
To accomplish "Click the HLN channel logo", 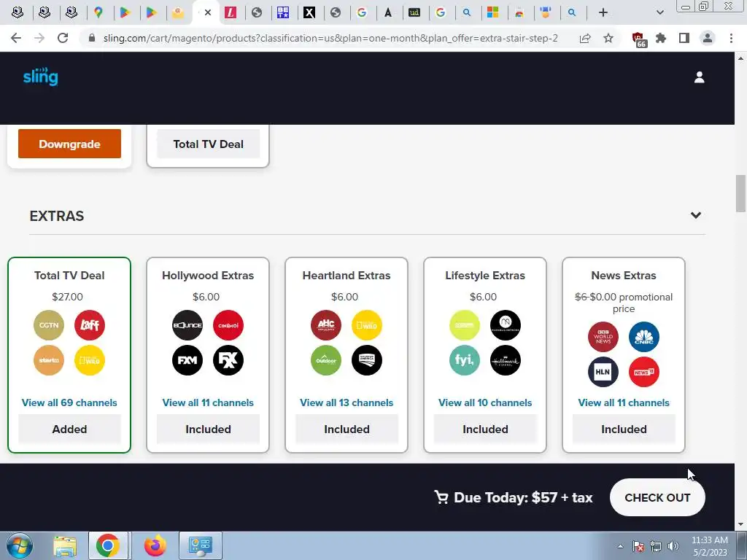I will tap(603, 372).
